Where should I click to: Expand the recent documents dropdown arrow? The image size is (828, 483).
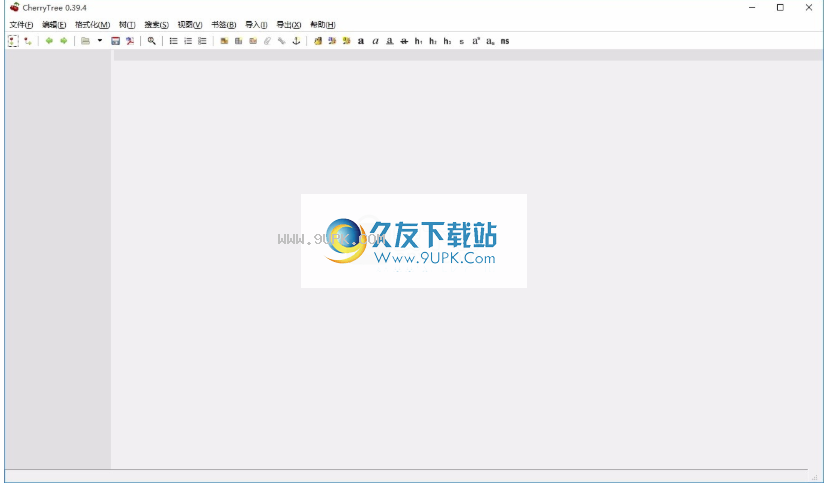(100, 41)
